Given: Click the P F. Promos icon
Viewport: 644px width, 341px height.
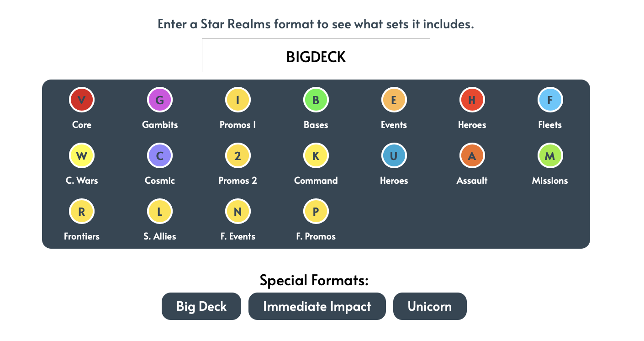Looking at the screenshot, I should point(316,211).
